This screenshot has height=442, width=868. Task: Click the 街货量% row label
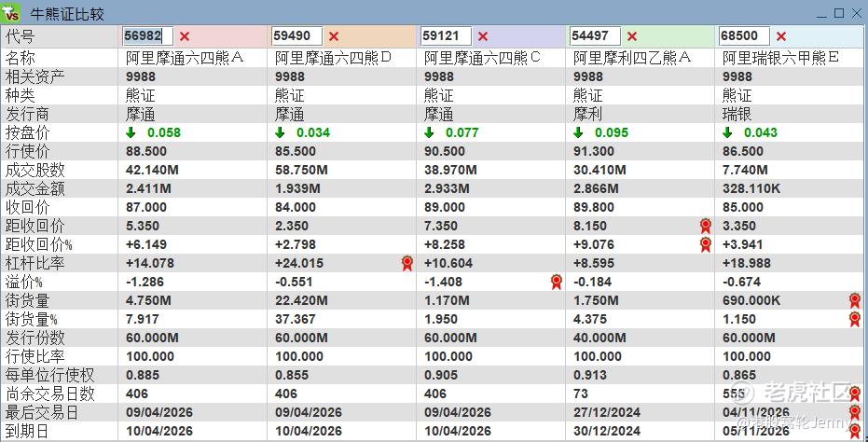(x=31, y=319)
